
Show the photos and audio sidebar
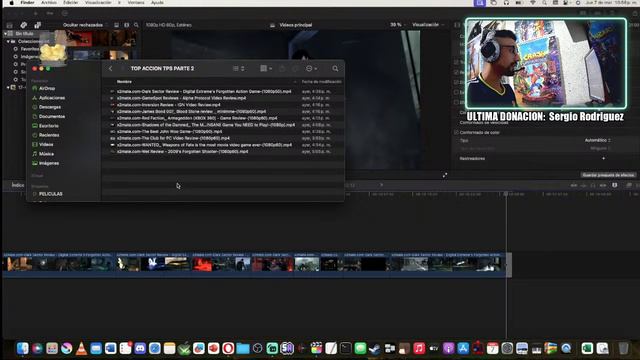coord(24,25)
